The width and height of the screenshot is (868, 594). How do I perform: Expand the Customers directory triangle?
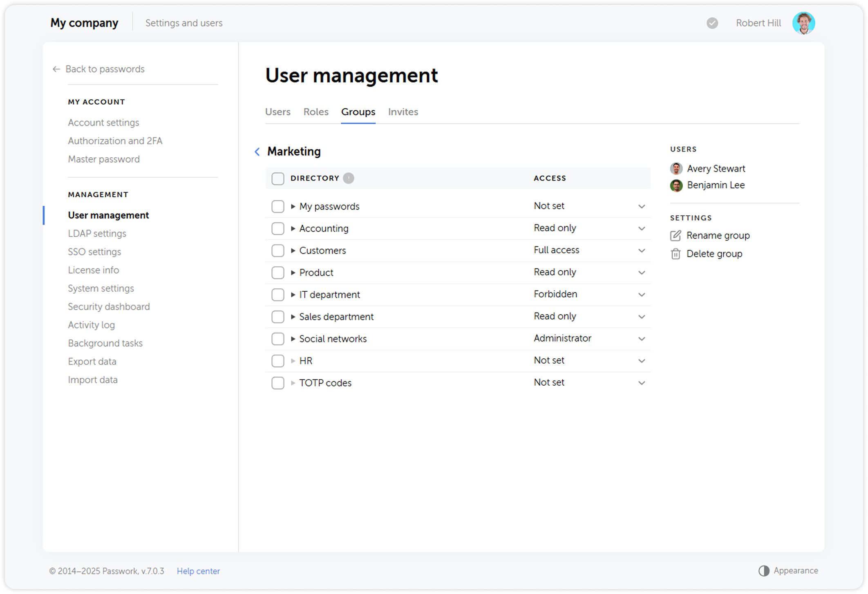tap(293, 251)
